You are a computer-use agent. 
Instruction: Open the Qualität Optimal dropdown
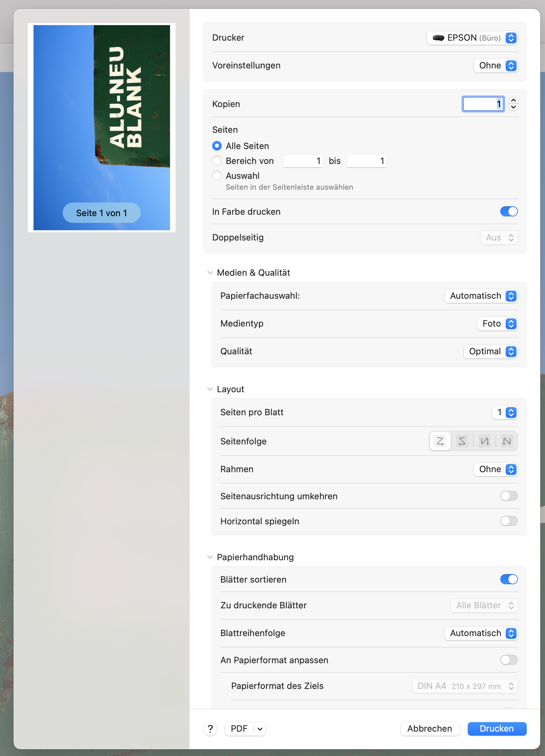490,351
